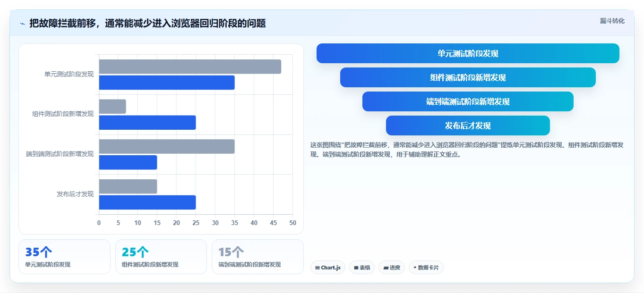
Task: Click the x-axis tick label 10
Action: tap(137, 223)
